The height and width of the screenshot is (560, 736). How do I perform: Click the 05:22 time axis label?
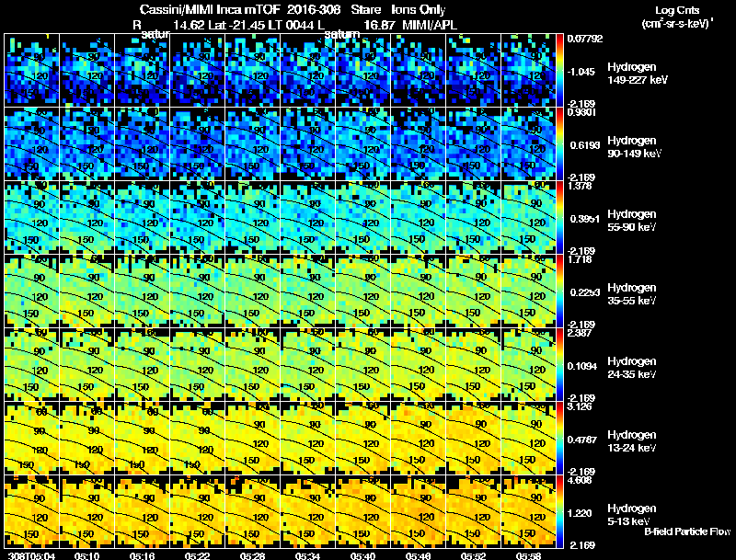click(x=197, y=555)
